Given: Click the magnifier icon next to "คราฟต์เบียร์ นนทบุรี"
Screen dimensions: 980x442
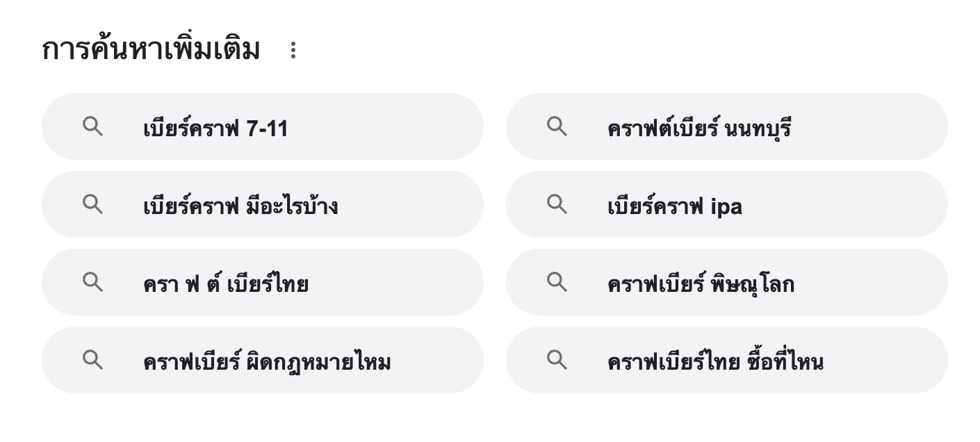Looking at the screenshot, I should tap(557, 126).
